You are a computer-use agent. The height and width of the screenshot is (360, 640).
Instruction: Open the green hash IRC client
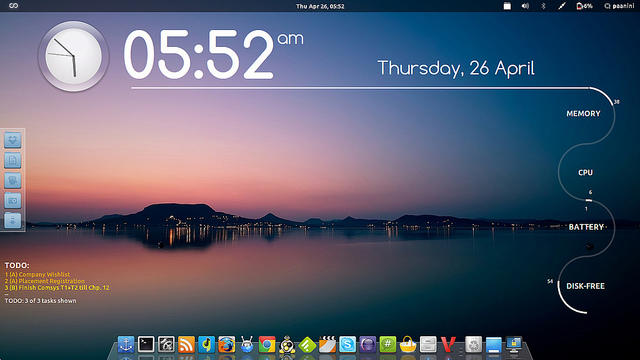click(x=388, y=344)
